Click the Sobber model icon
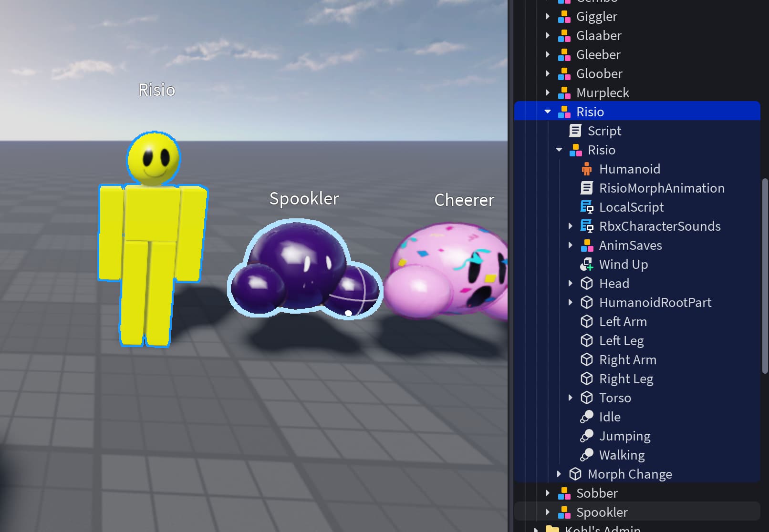 (564, 493)
